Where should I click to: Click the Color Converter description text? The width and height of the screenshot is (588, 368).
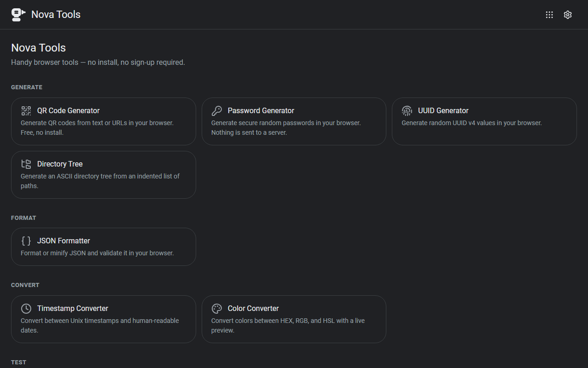tap(288, 326)
